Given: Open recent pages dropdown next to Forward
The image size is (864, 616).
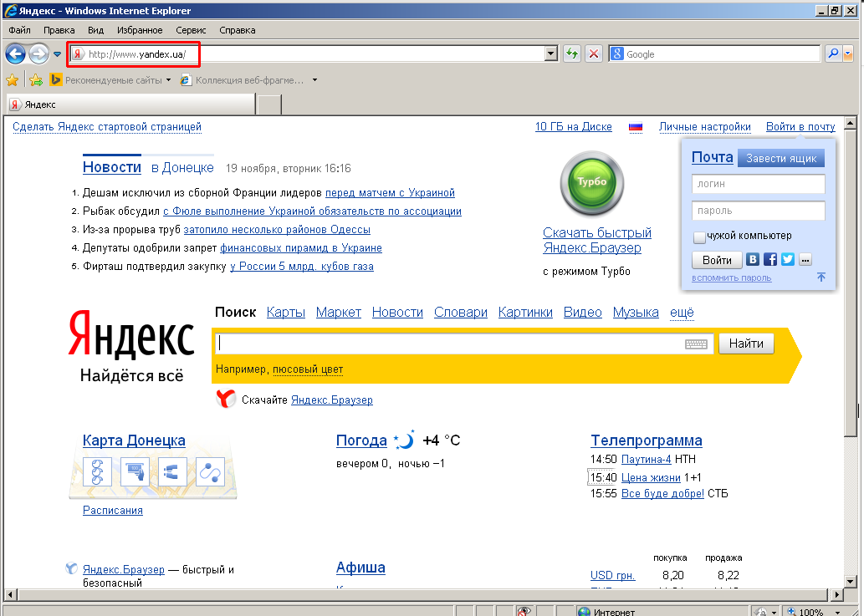Looking at the screenshot, I should point(57,54).
